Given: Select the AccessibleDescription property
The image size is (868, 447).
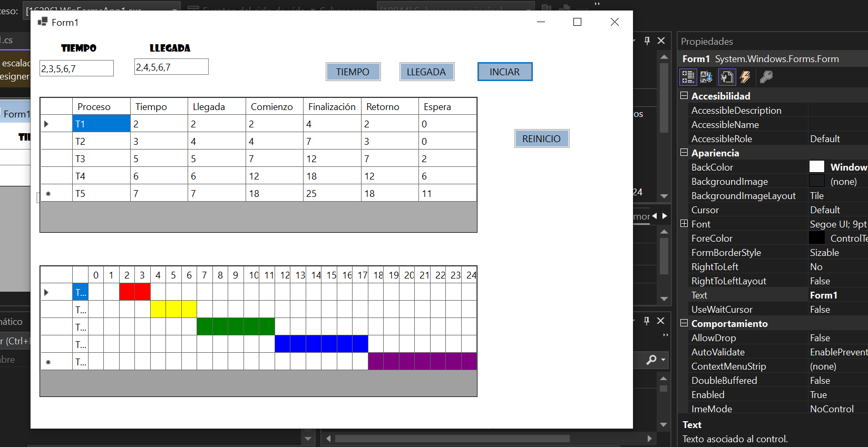Looking at the screenshot, I should click(x=749, y=110).
